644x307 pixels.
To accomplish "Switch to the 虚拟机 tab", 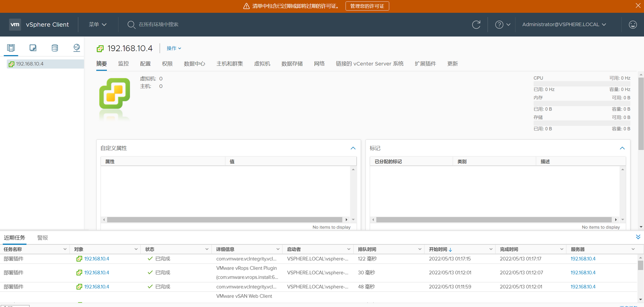I will click(262, 64).
